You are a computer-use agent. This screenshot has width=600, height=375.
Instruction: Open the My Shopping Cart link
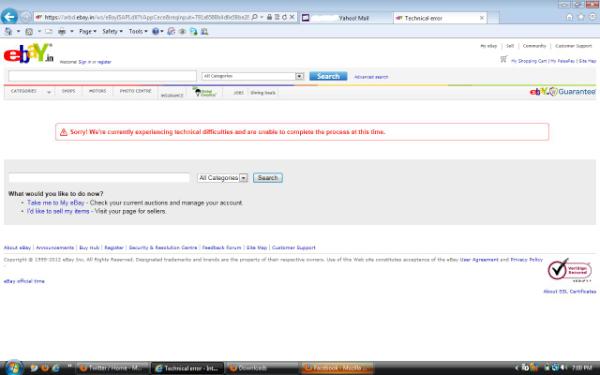[x=529, y=61]
